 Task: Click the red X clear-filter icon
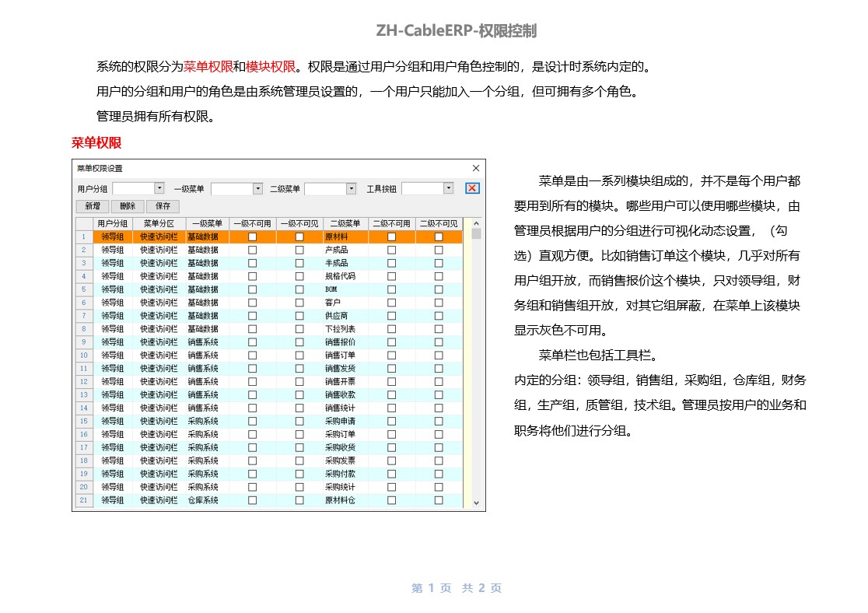[x=472, y=188]
